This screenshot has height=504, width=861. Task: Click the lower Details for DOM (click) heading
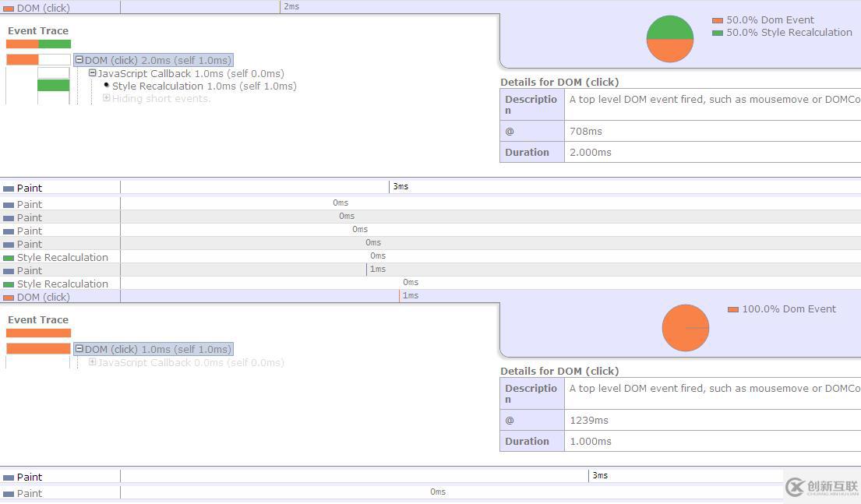559,371
